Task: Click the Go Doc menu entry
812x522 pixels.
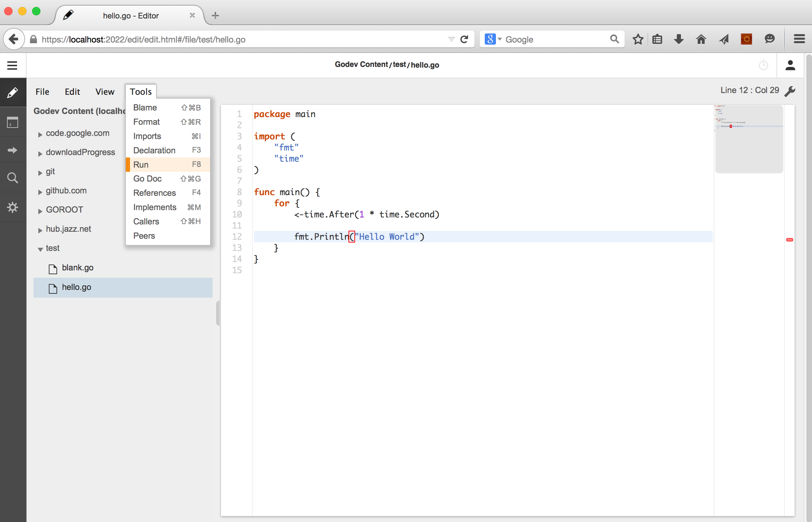Action: click(x=147, y=178)
